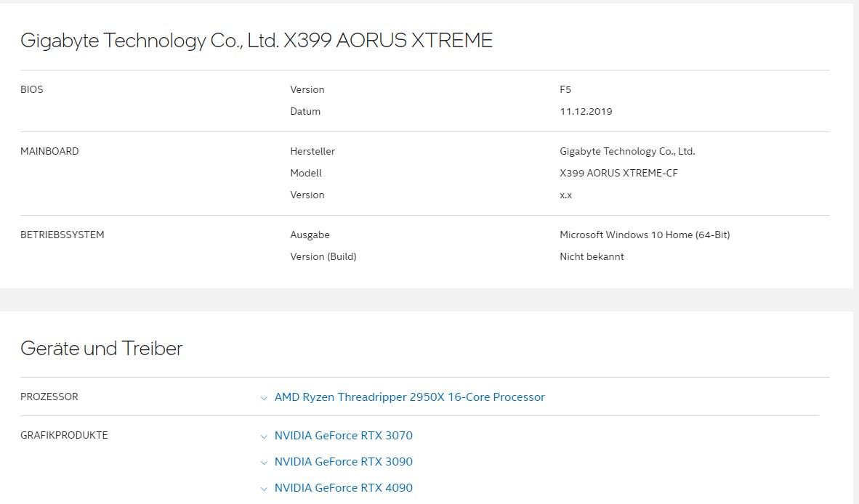
Task: Select the PROZESSOR section label
Action: [49, 397]
